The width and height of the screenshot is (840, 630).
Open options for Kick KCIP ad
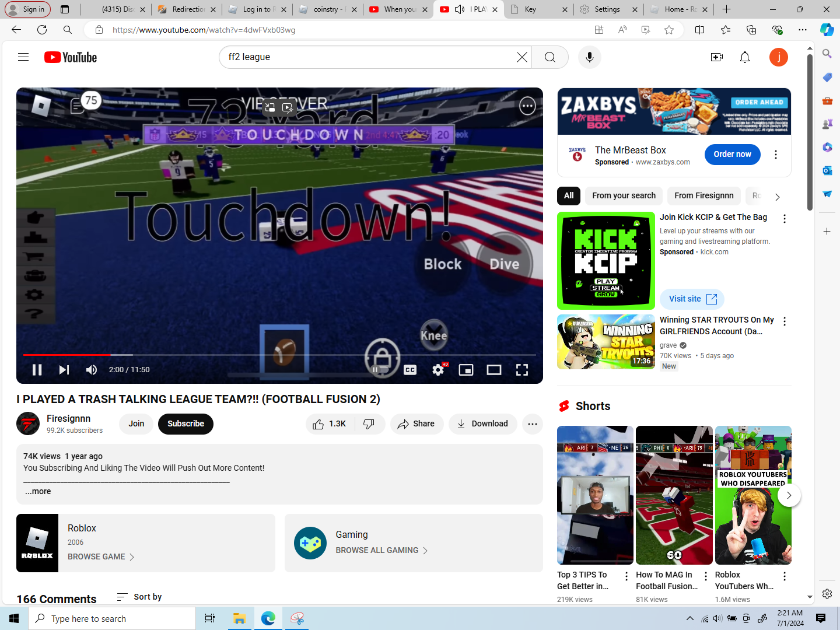point(785,219)
